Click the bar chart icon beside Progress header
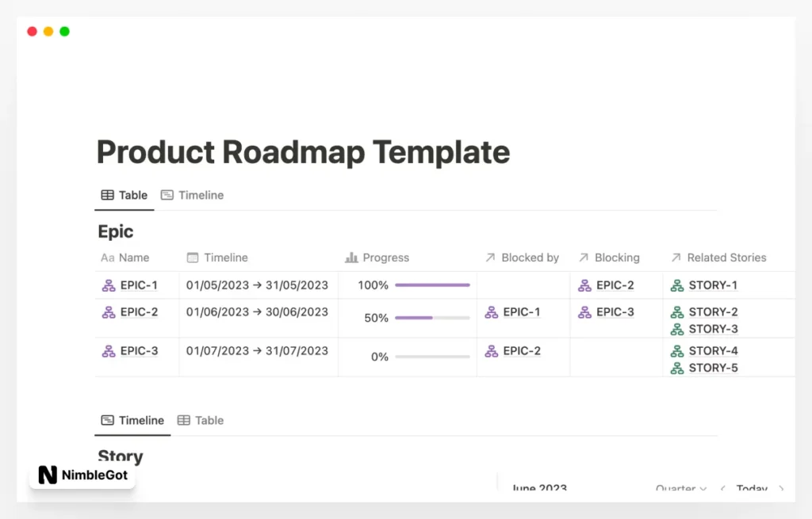Screen dimensions: 812x519 pos(350,258)
